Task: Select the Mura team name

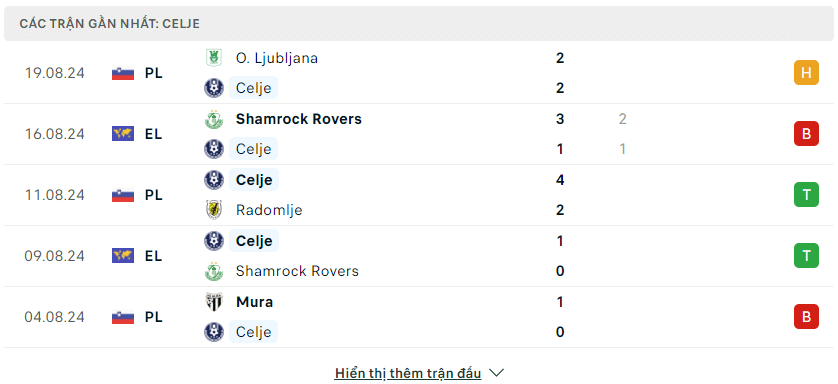Action: pos(254,302)
